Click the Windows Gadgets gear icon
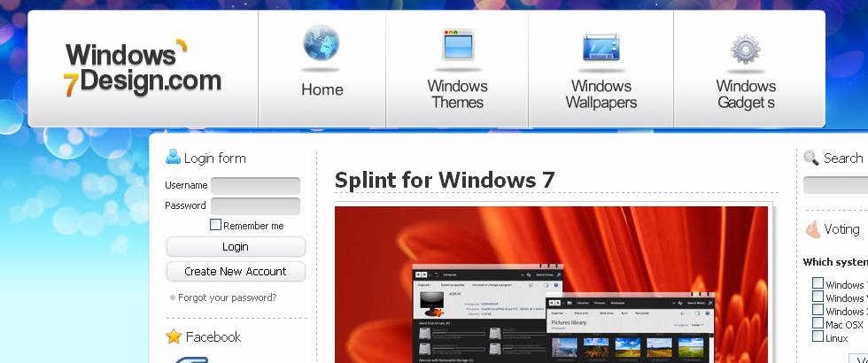The image size is (868, 363). [x=746, y=50]
